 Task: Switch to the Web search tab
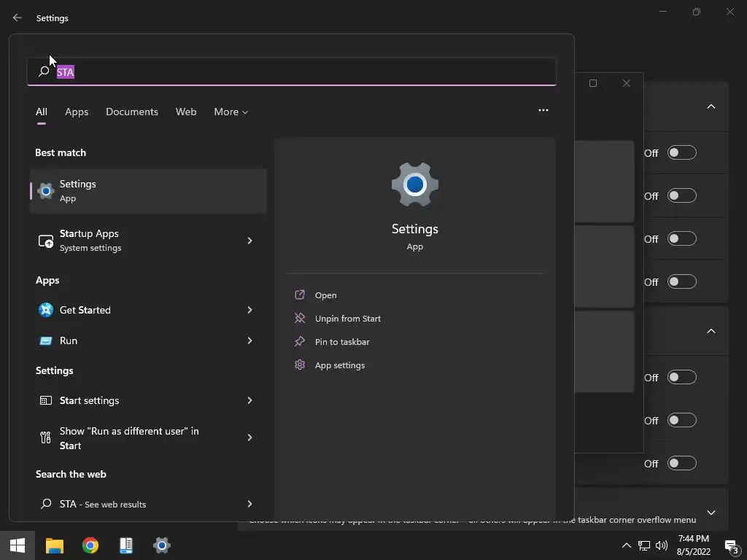[x=186, y=112]
